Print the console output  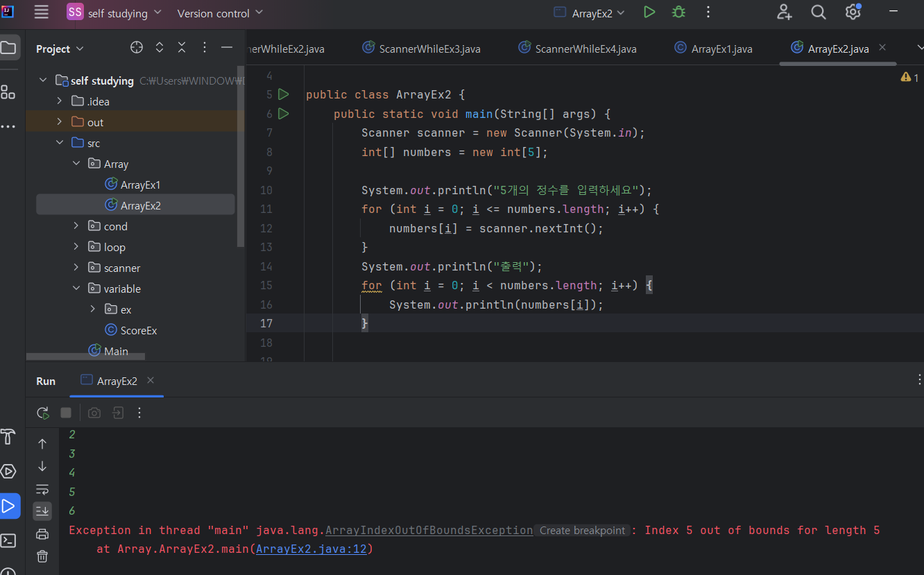[42, 533]
